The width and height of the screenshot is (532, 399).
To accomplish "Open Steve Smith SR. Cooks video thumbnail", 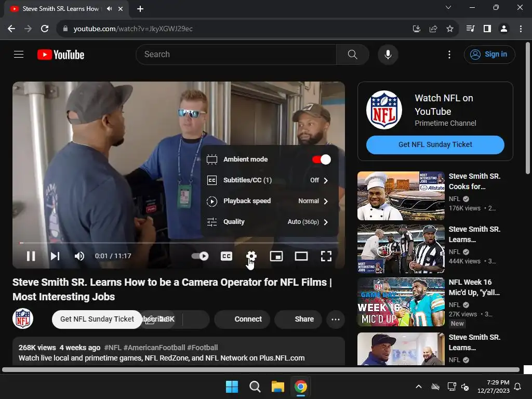I will click(x=401, y=196).
